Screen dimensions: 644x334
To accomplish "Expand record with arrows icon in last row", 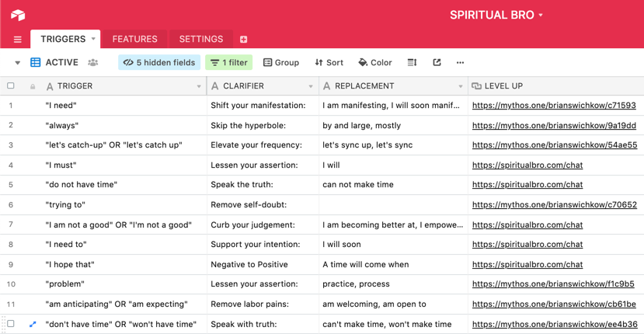I will click(x=33, y=324).
